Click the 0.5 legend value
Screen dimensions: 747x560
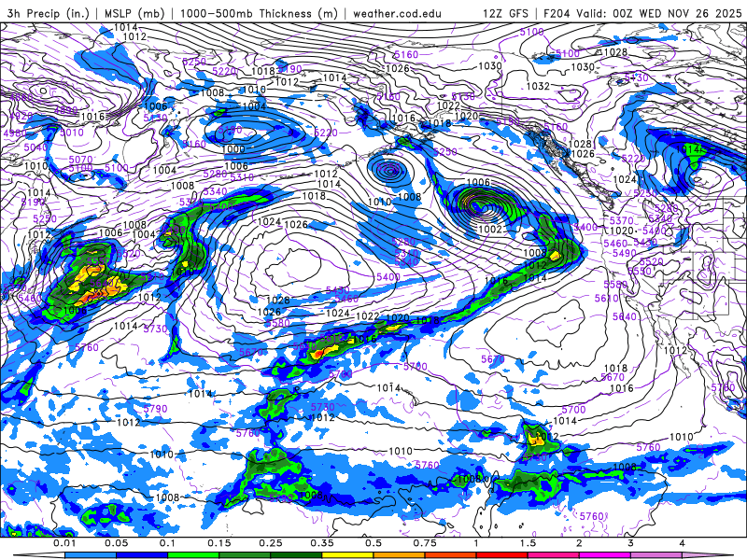click(373, 543)
